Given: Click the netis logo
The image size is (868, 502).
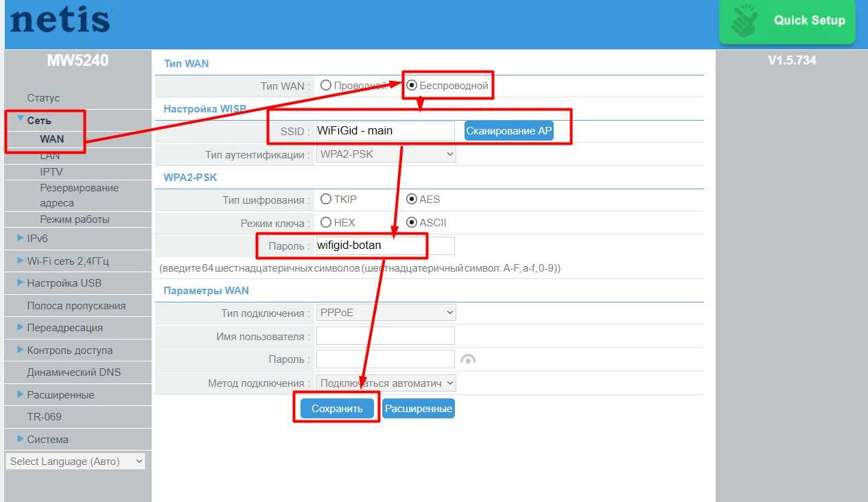Looking at the screenshot, I should (60, 20).
